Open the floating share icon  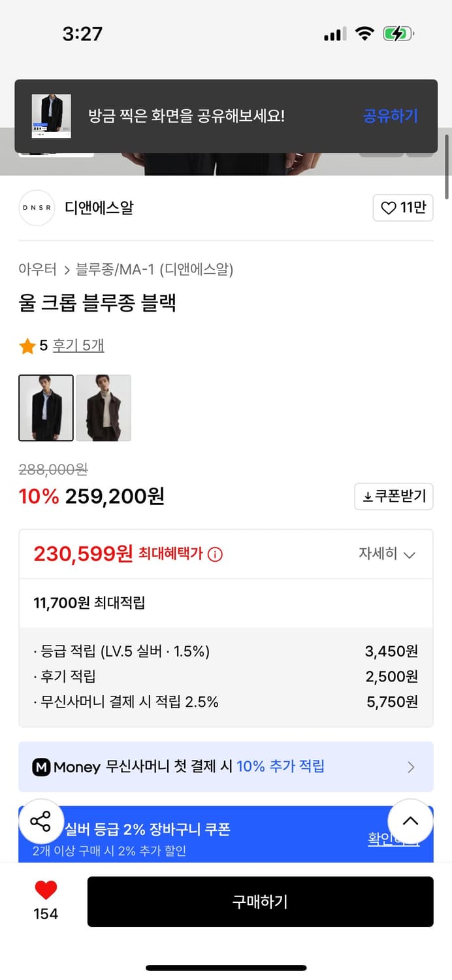(41, 821)
